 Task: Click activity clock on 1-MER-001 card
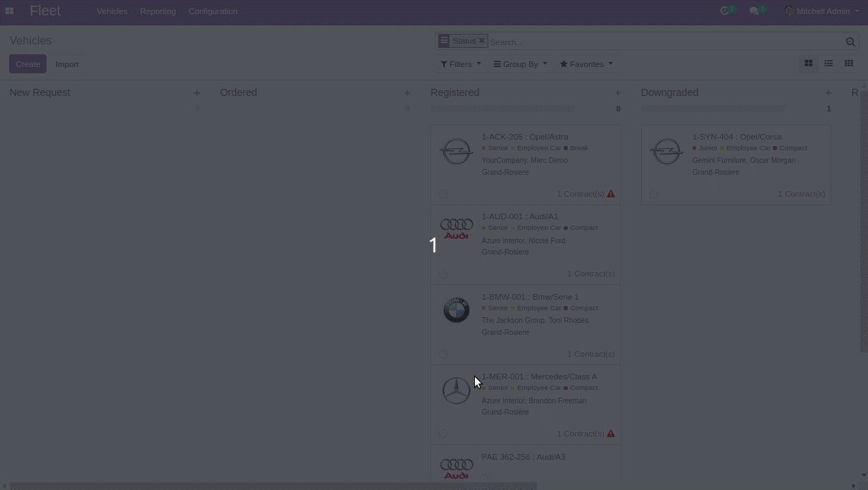point(443,434)
